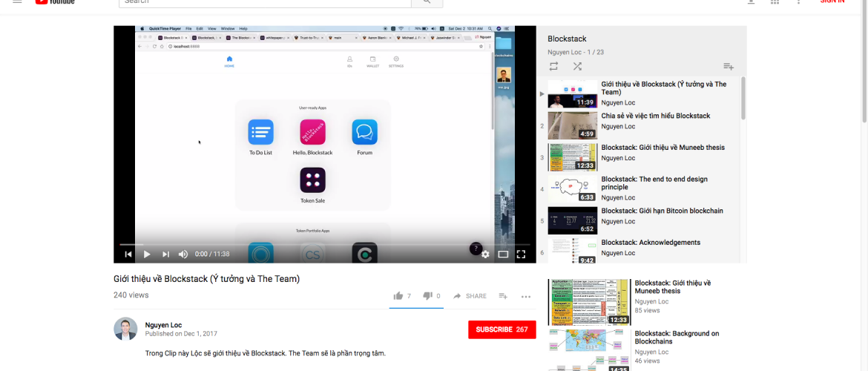Skip to next video in player
This screenshot has height=371, width=868.
click(x=165, y=254)
